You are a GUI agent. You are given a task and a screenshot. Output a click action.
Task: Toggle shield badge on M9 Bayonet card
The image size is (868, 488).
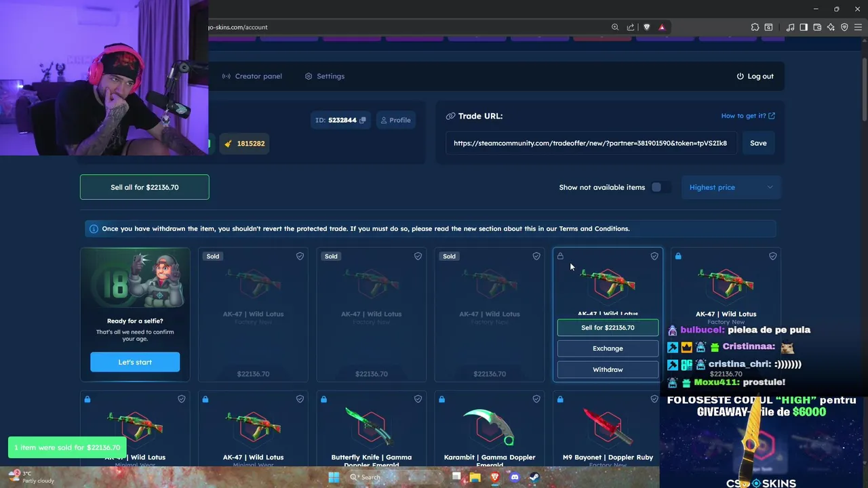[x=654, y=399]
